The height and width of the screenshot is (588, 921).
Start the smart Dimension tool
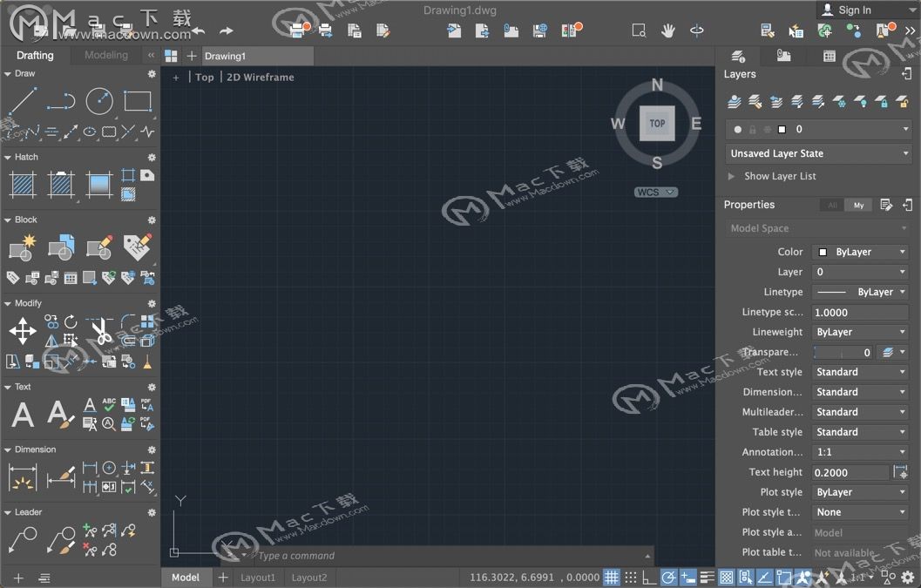23,477
